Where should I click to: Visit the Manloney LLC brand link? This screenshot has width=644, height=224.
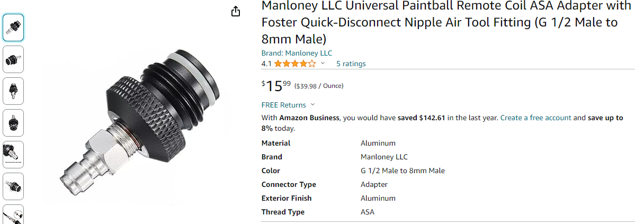click(297, 53)
